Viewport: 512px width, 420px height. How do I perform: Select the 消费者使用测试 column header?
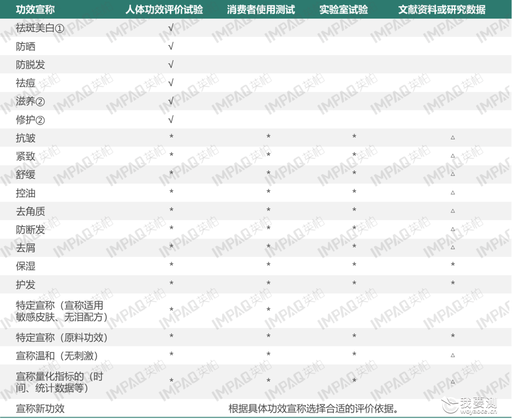261,9
